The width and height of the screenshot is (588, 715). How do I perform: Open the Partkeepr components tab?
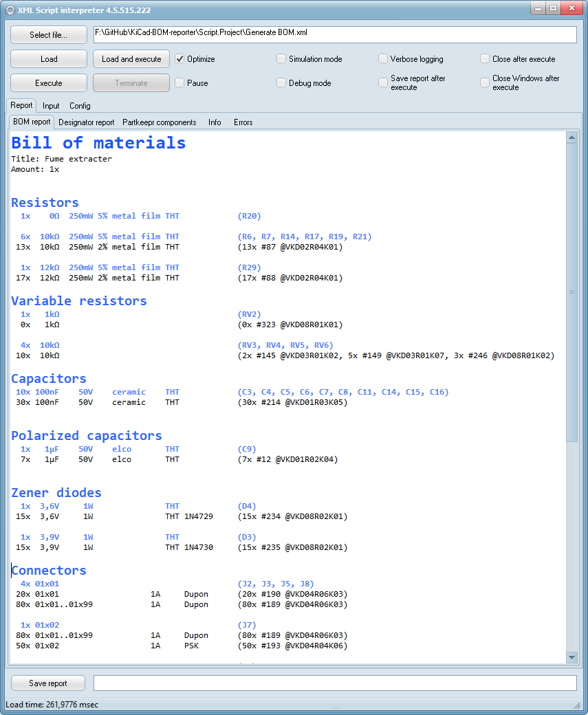tap(159, 122)
